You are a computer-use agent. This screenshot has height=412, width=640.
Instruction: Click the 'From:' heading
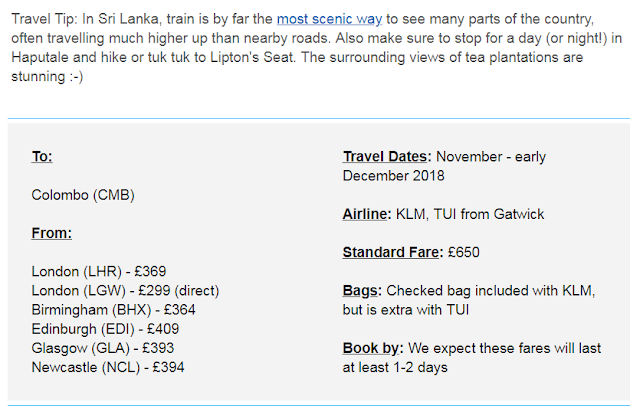tap(52, 233)
